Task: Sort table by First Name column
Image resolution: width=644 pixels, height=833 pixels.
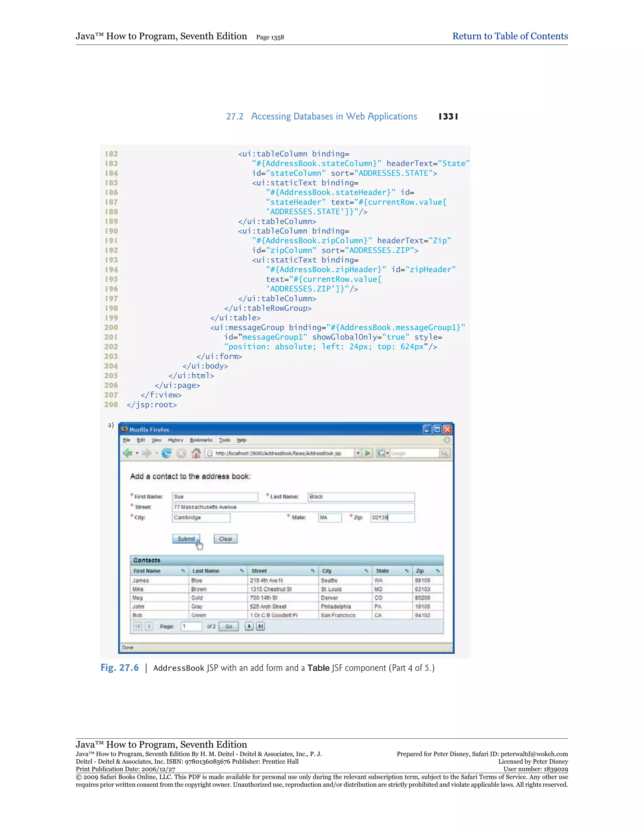Action: [x=183, y=571]
